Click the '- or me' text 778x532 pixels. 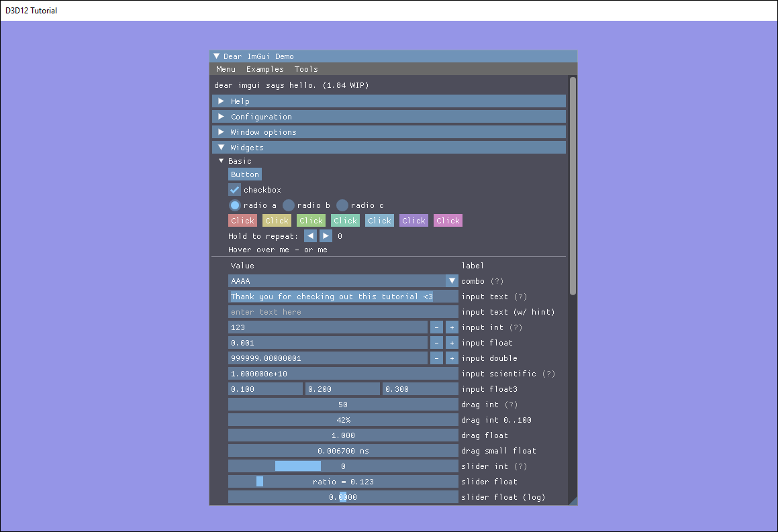[311, 250]
